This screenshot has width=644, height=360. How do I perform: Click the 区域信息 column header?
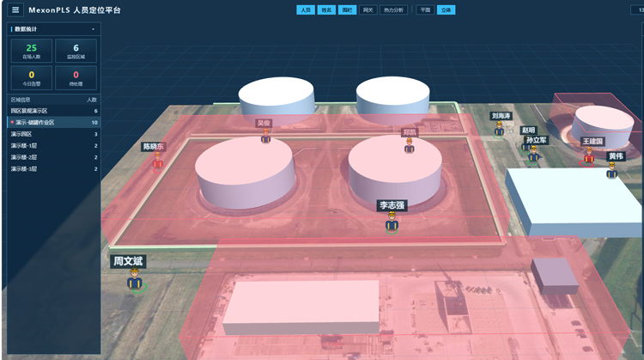(21, 100)
